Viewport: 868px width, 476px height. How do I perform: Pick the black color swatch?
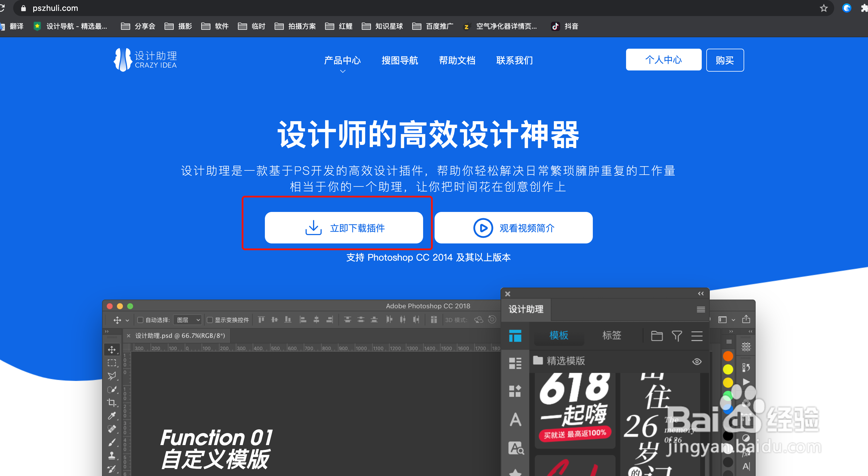(728, 436)
